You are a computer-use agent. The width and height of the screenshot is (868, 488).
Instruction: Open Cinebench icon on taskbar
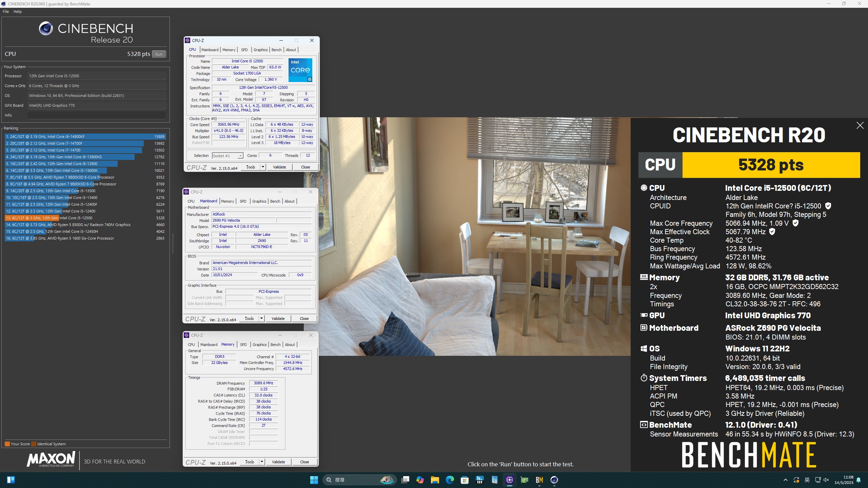tap(554, 480)
